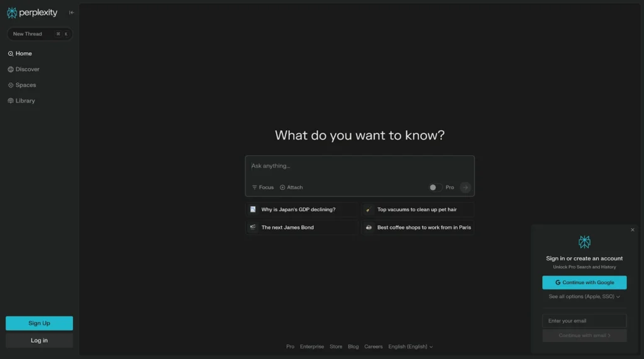Click the Discover globe icon

11,69
